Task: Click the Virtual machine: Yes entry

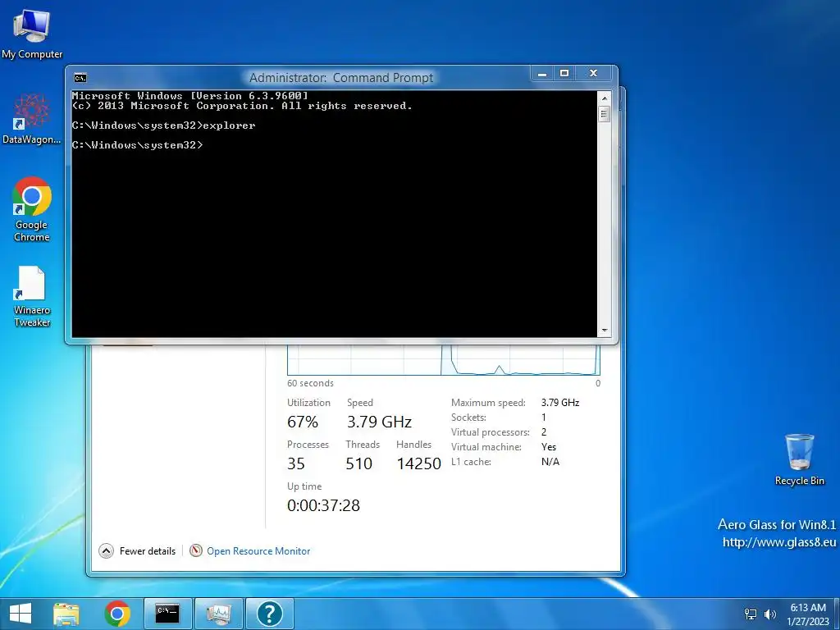Action: pyautogui.click(x=504, y=447)
